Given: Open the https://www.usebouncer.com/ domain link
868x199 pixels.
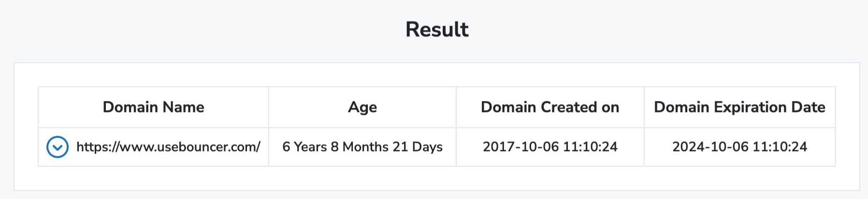Looking at the screenshot, I should [168, 147].
